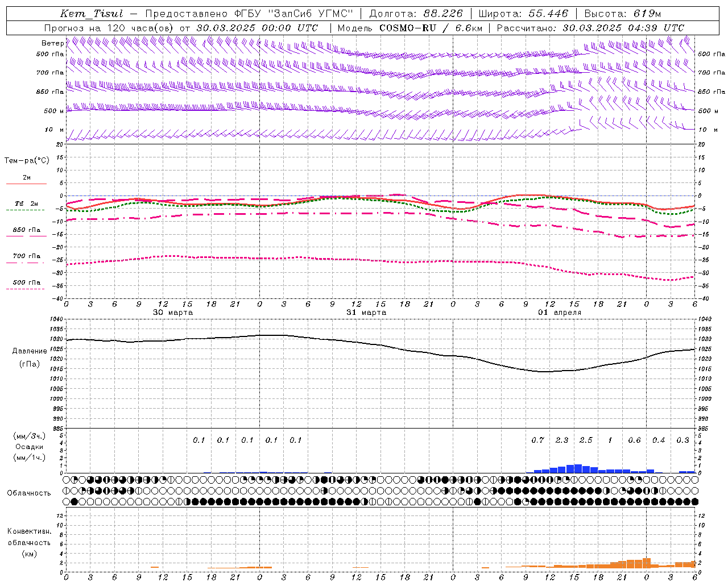The width and height of the screenshot is (728, 582).
Task: Click the Осадки precipitation label
Action: click(x=30, y=447)
